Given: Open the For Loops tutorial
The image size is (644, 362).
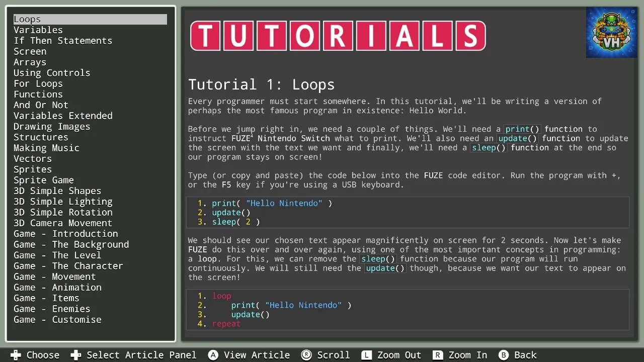Looking at the screenshot, I should coord(38,83).
